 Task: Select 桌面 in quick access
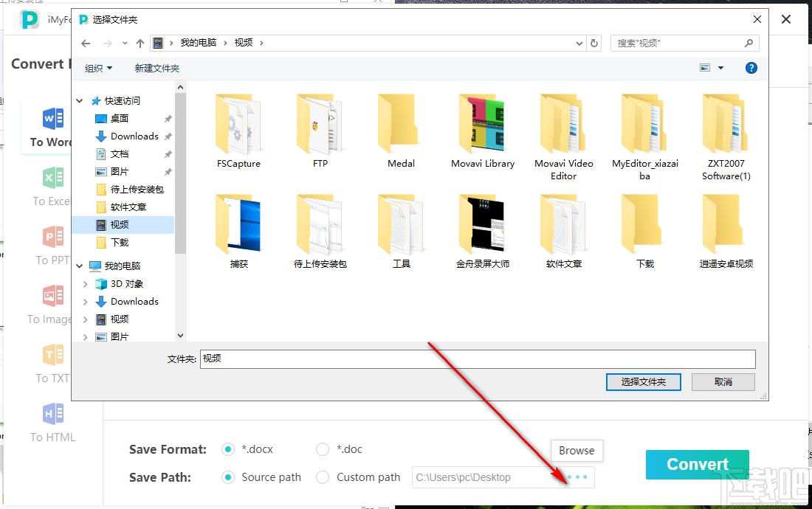pyautogui.click(x=120, y=119)
